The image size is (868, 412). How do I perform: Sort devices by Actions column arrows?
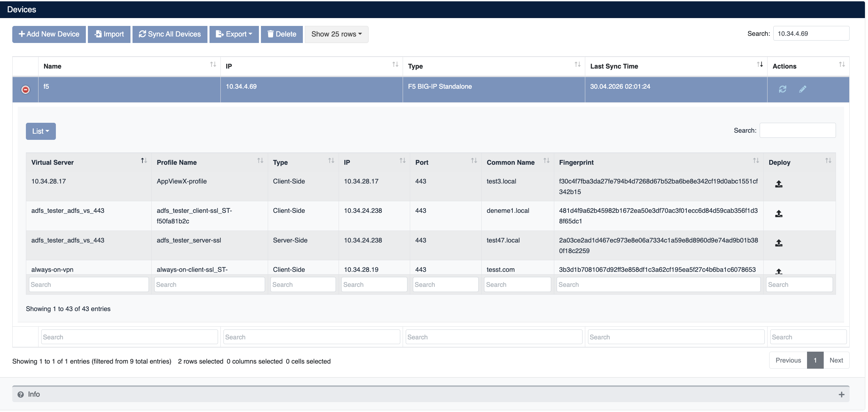tap(842, 64)
